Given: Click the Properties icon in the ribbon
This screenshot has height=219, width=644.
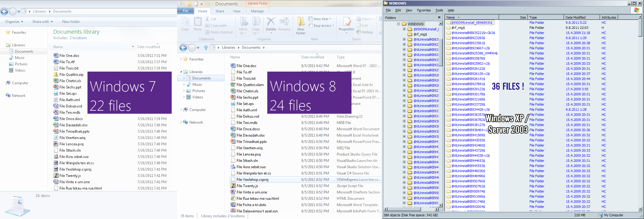Looking at the screenshot, I should click(x=347, y=24).
